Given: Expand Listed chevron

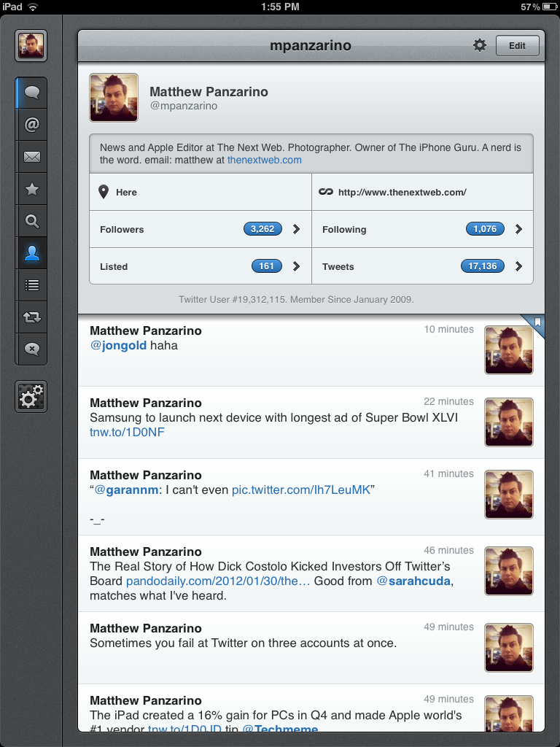Looking at the screenshot, I should coord(296,266).
